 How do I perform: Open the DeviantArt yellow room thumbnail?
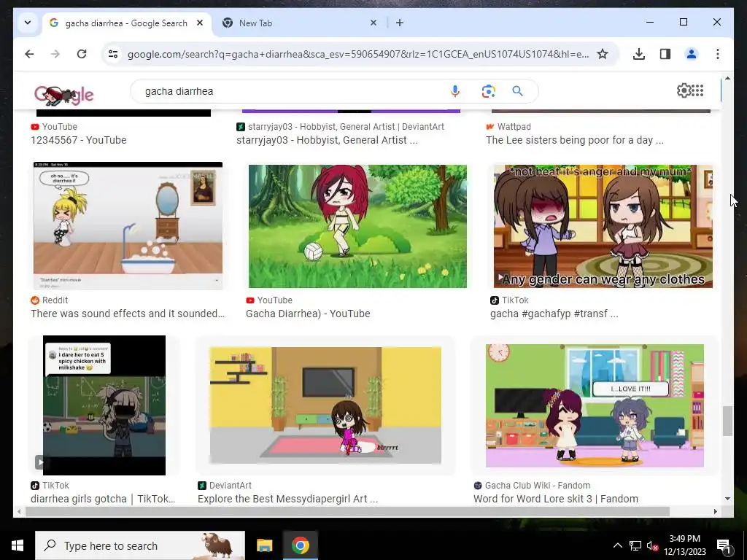(x=325, y=405)
